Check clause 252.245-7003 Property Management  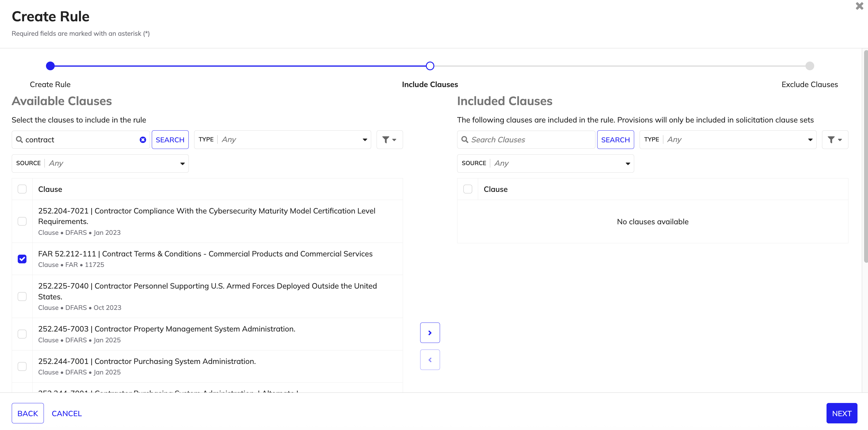click(x=22, y=334)
